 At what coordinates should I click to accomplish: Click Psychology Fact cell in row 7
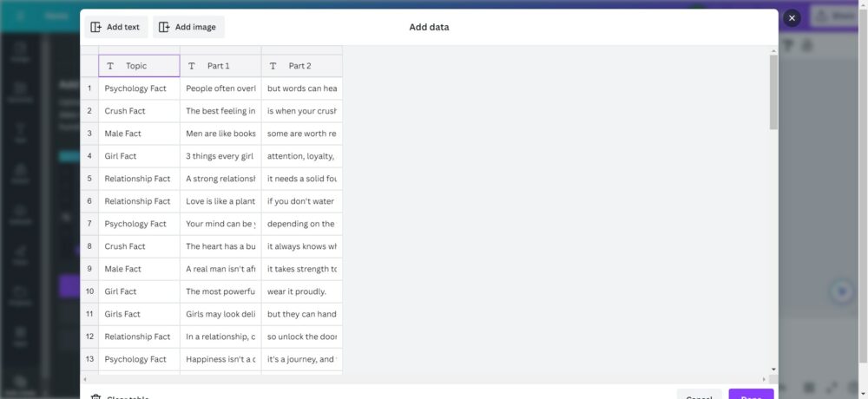139,224
